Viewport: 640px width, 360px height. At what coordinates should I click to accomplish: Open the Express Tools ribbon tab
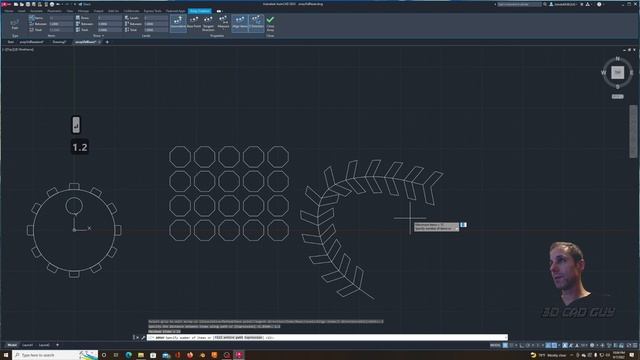(x=153, y=11)
